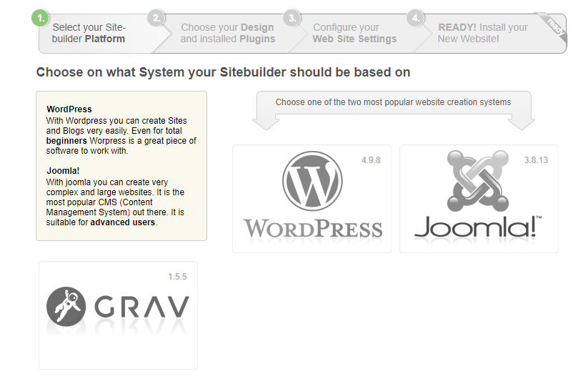Click the Joomla interlocking emblem icon
Viewport: 588px width, 389px height.
[x=477, y=180]
